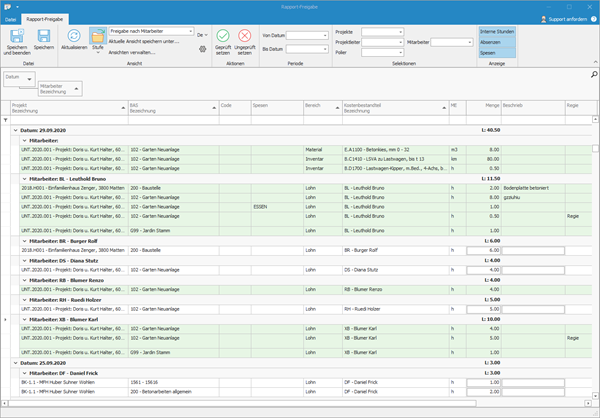Refresh data with Aktualisieren icon
The height and width of the screenshot is (418, 600).
[x=74, y=36]
